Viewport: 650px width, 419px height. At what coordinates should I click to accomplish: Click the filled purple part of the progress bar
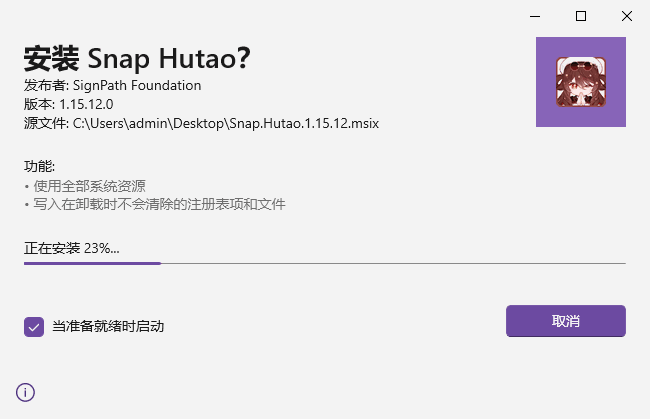tap(92, 263)
